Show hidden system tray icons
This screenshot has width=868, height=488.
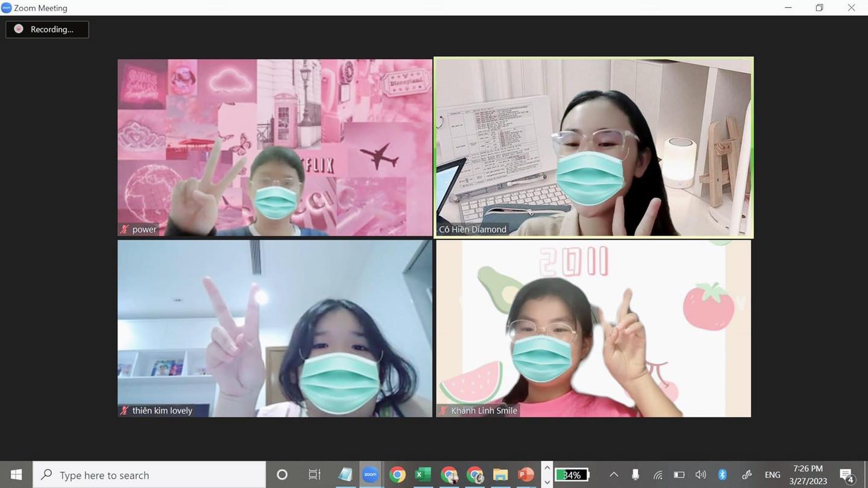614,475
